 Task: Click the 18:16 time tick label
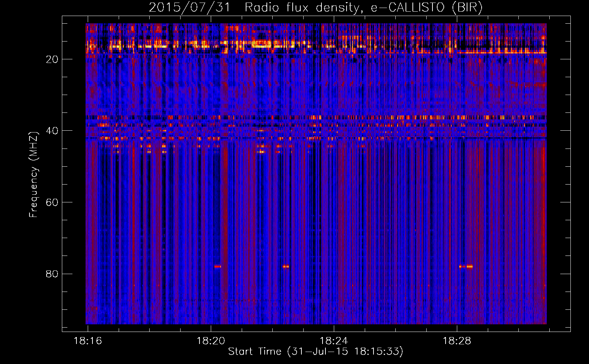click(x=88, y=341)
